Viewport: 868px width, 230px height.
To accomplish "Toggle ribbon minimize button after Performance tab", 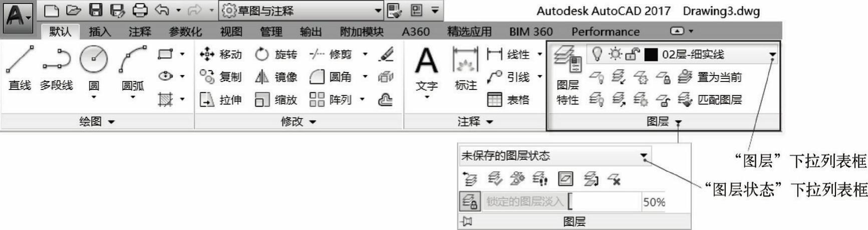I will coord(677,31).
